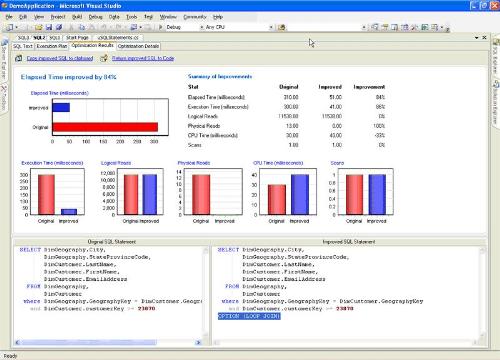Click the Find in Files toolbar icon
Viewport: 500px width, 360px height.
pyautogui.click(x=281, y=27)
